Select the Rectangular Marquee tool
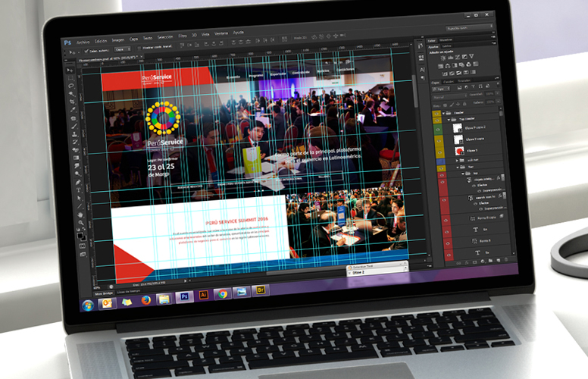Screen dimensions: 588x379 coord(70,78)
